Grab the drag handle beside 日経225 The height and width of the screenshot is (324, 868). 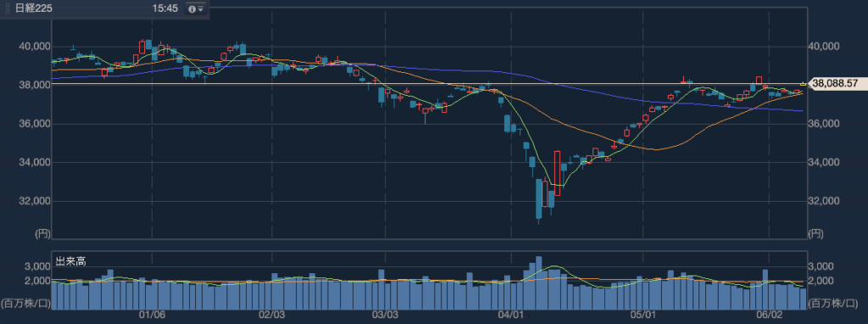pyautogui.click(x=8, y=9)
